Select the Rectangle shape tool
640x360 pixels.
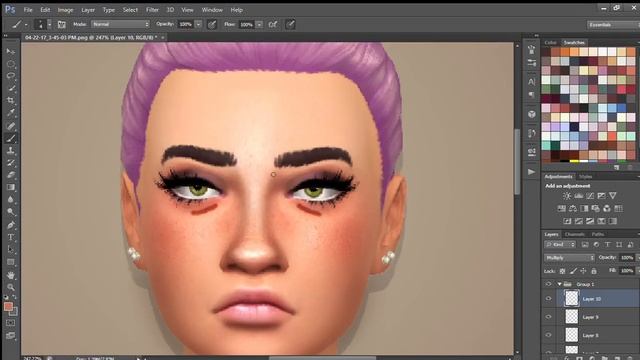[x=11, y=262]
